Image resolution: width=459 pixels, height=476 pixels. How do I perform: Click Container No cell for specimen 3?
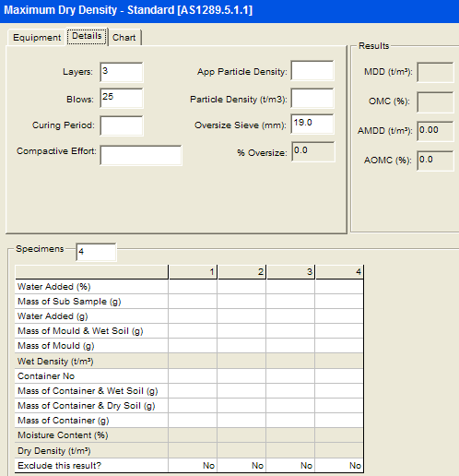point(290,375)
